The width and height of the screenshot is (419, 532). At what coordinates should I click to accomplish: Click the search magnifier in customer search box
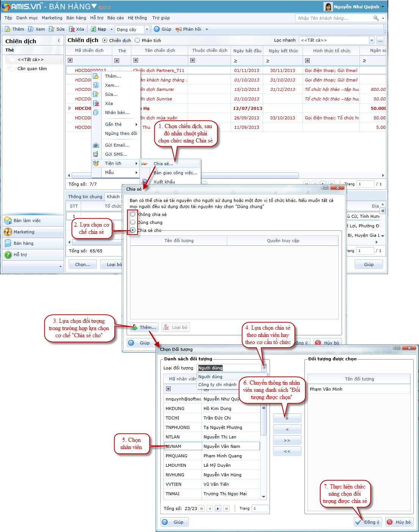(376, 18)
